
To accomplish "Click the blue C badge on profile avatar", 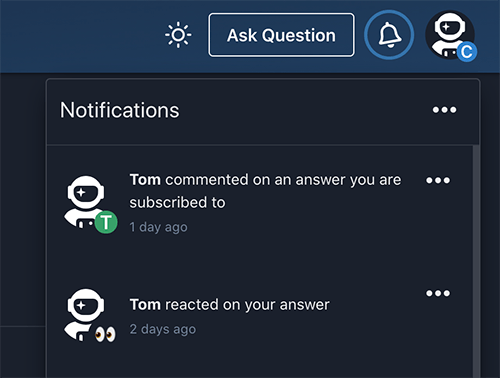I will point(467,52).
